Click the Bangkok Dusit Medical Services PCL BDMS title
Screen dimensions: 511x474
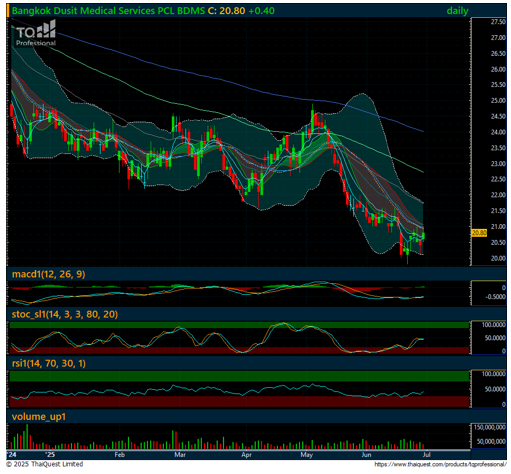tap(108, 11)
